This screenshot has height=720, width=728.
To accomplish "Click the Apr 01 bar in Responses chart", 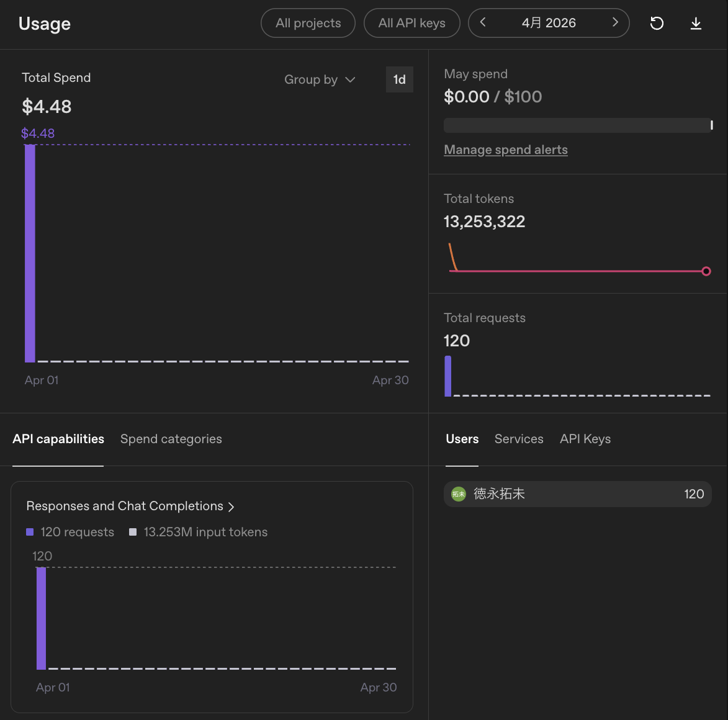I will pyautogui.click(x=42, y=618).
